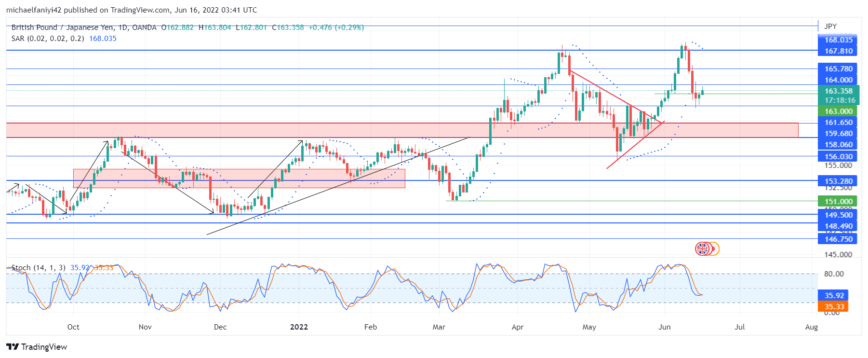
Task: Select the 156.030 price level label
Action: pyautogui.click(x=838, y=157)
